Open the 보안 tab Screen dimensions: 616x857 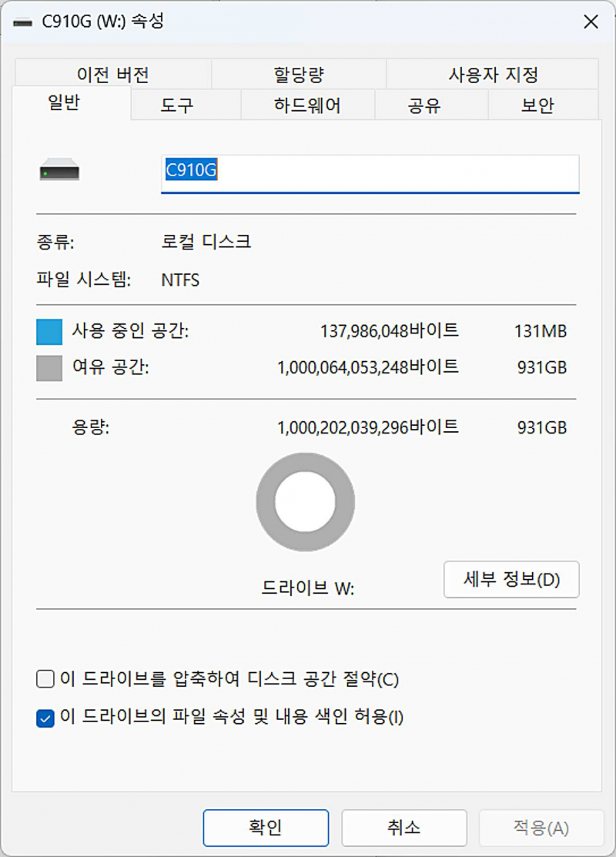point(537,105)
